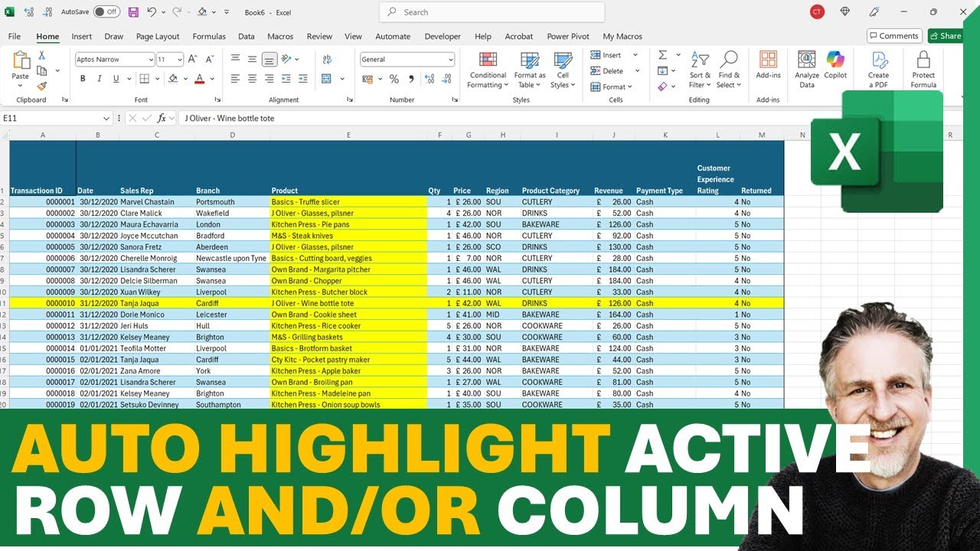Click Create a PDF
Viewport: 980px width, 551px height.
878,69
